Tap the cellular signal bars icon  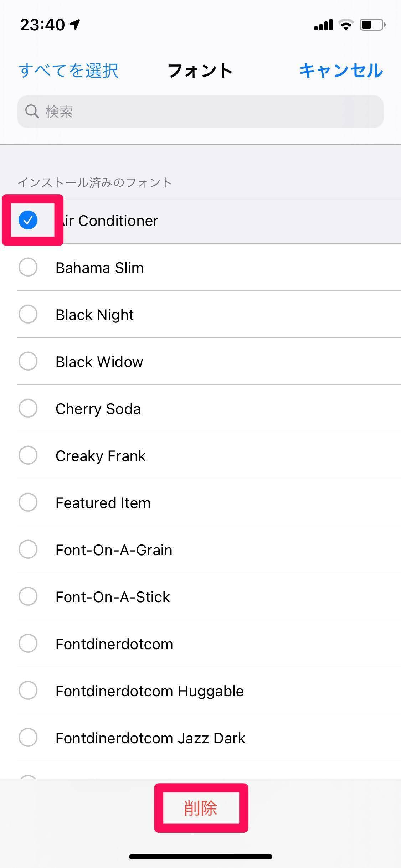coord(323,25)
